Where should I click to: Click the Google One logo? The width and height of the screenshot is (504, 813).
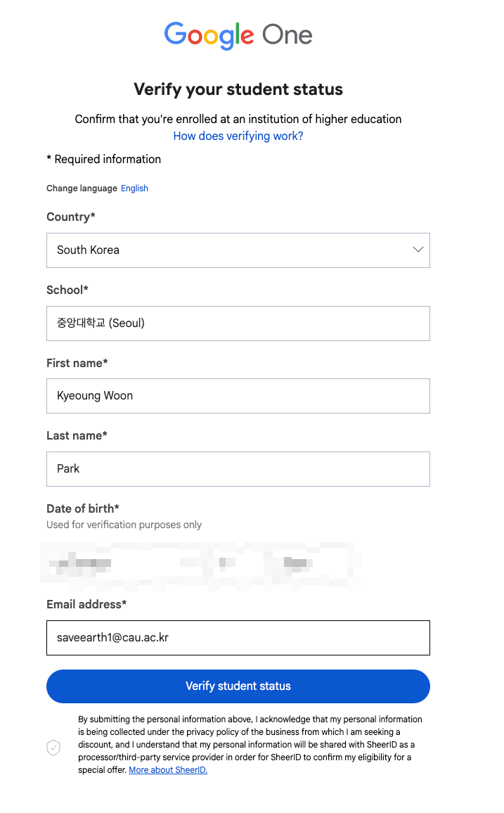[x=238, y=35]
